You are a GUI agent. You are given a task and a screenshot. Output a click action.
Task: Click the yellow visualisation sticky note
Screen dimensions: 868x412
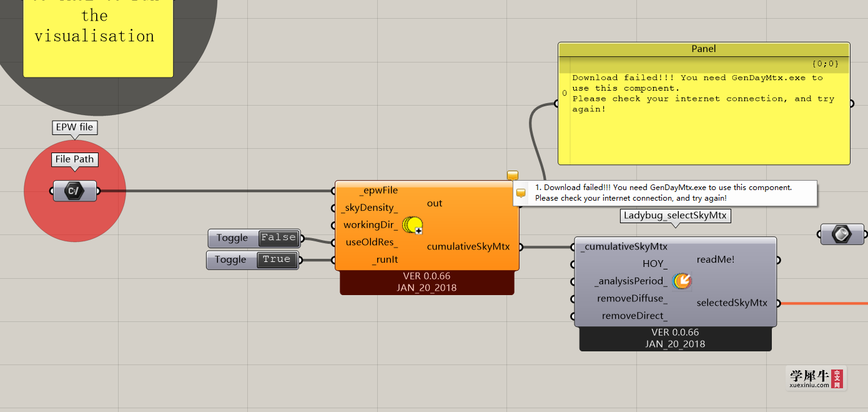(x=98, y=38)
